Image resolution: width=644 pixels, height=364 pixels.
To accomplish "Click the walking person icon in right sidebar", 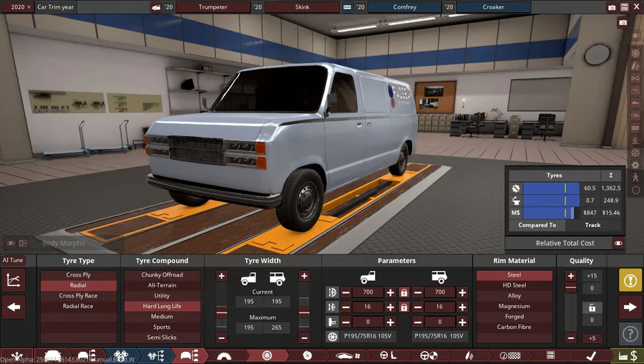I will 635,177.
